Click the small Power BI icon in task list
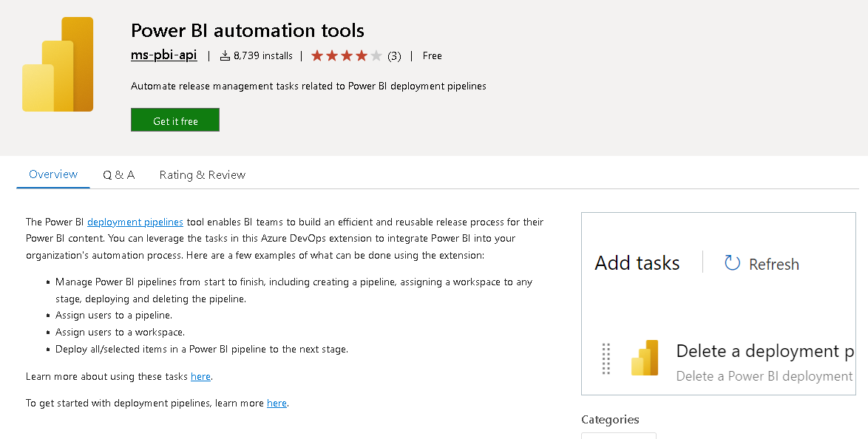 645,358
